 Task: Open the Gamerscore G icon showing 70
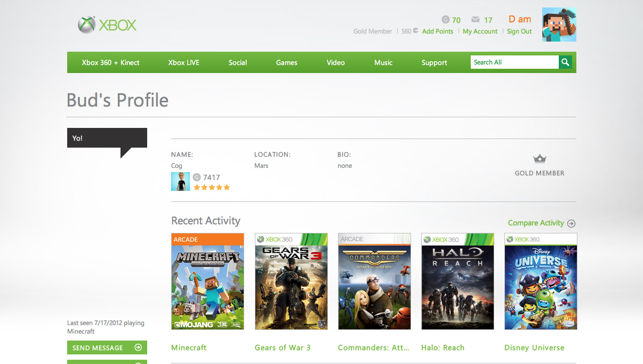pos(446,20)
